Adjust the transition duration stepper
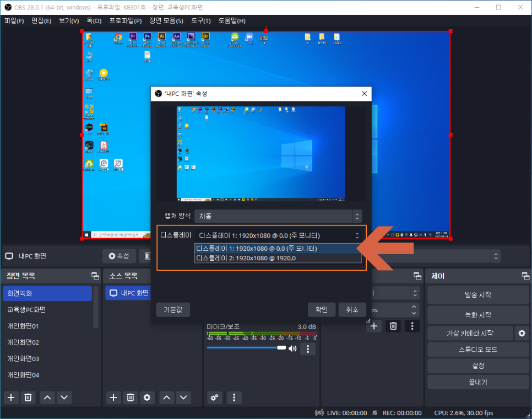Image resolution: width=532 pixels, height=419 pixels. [414, 310]
